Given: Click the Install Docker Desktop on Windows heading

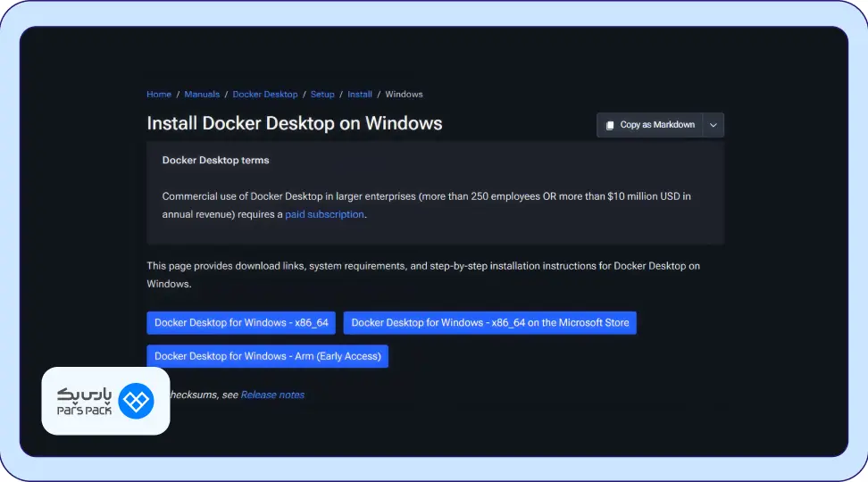Looking at the screenshot, I should [295, 123].
